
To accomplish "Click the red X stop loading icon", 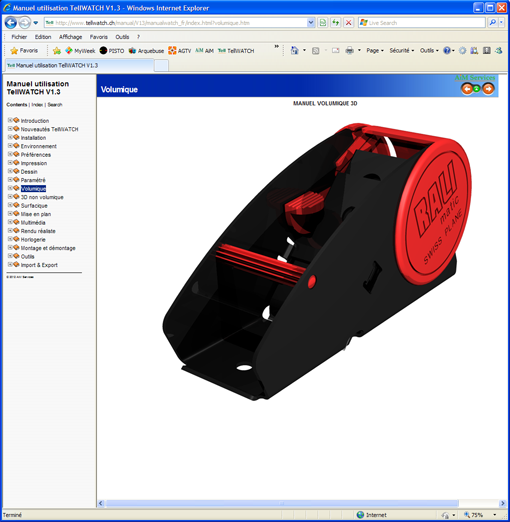I will tap(349, 23).
